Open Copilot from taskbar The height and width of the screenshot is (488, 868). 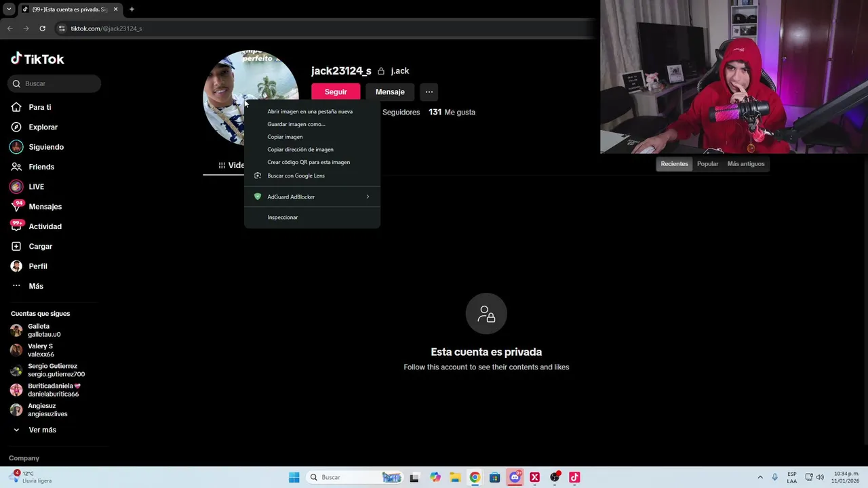coord(435,477)
